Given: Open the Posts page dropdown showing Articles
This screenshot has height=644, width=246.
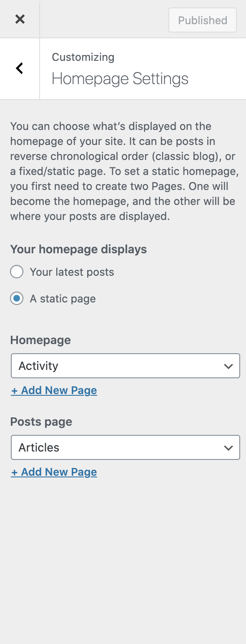Looking at the screenshot, I should point(126,447).
